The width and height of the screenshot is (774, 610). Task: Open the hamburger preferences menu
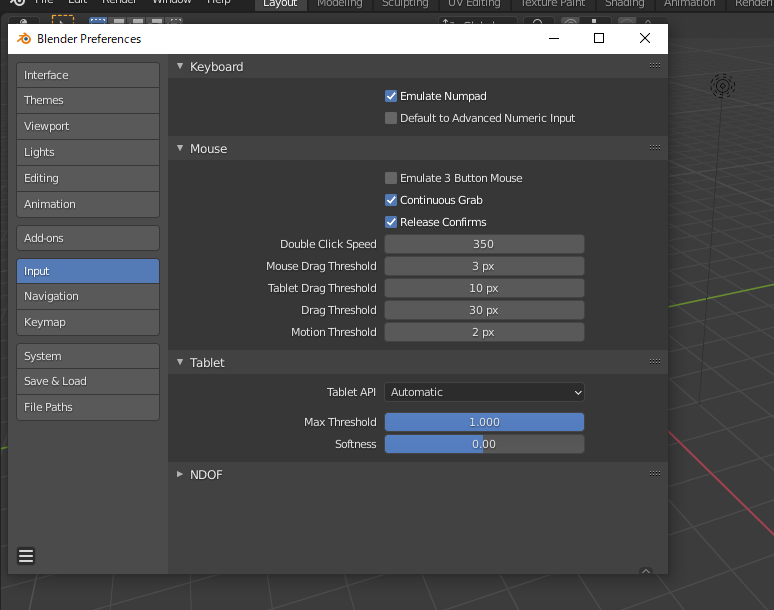tap(26, 556)
